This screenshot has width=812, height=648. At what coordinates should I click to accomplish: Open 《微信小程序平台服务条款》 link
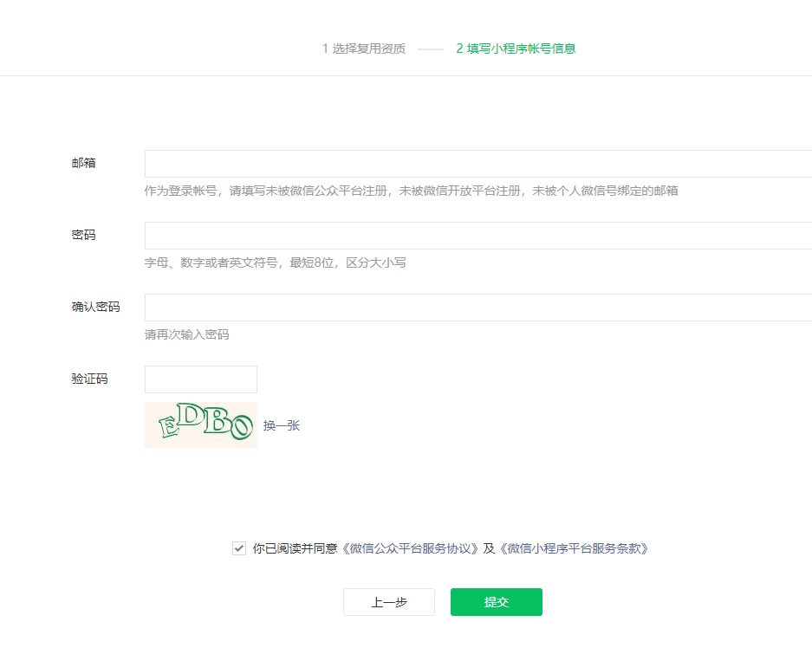[574, 548]
